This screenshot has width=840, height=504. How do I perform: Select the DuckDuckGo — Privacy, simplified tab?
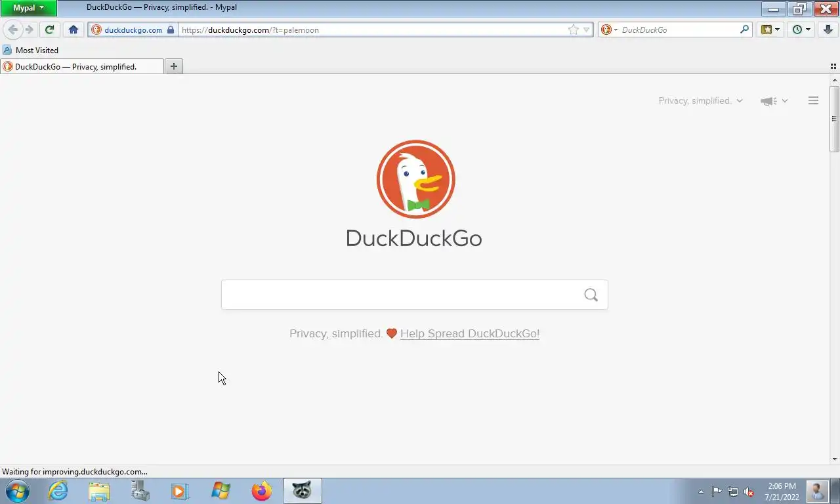point(82,66)
